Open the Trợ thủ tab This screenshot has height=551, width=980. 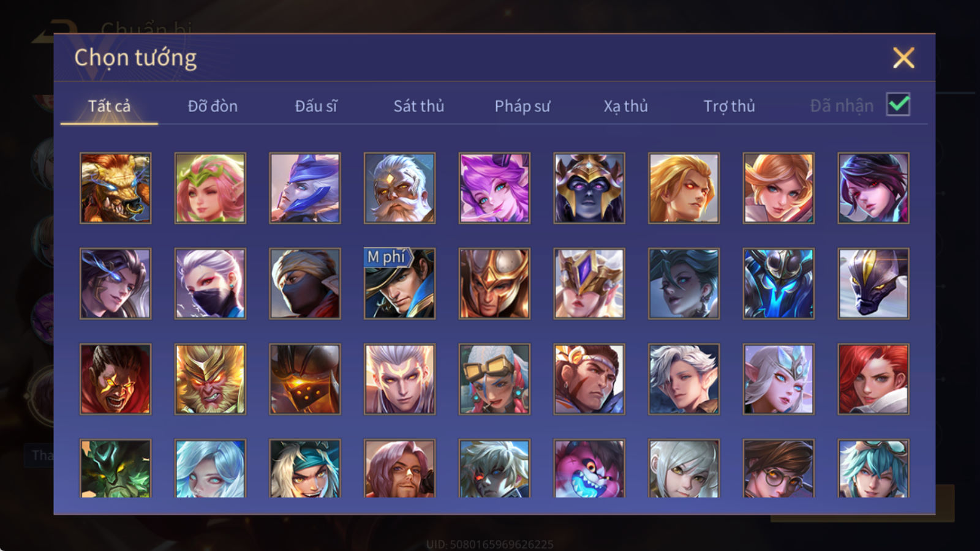[x=729, y=106]
